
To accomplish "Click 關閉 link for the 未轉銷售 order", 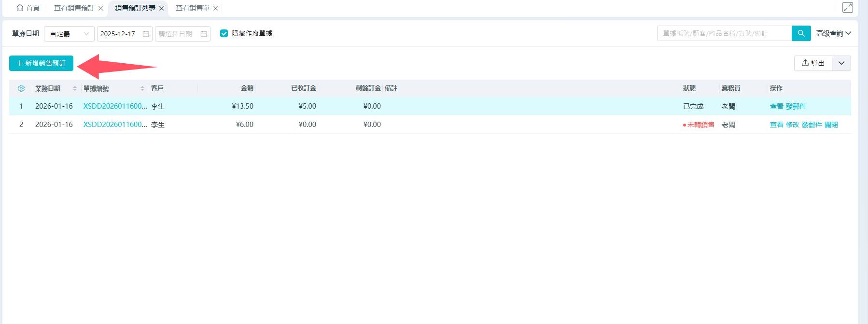I will (831, 125).
